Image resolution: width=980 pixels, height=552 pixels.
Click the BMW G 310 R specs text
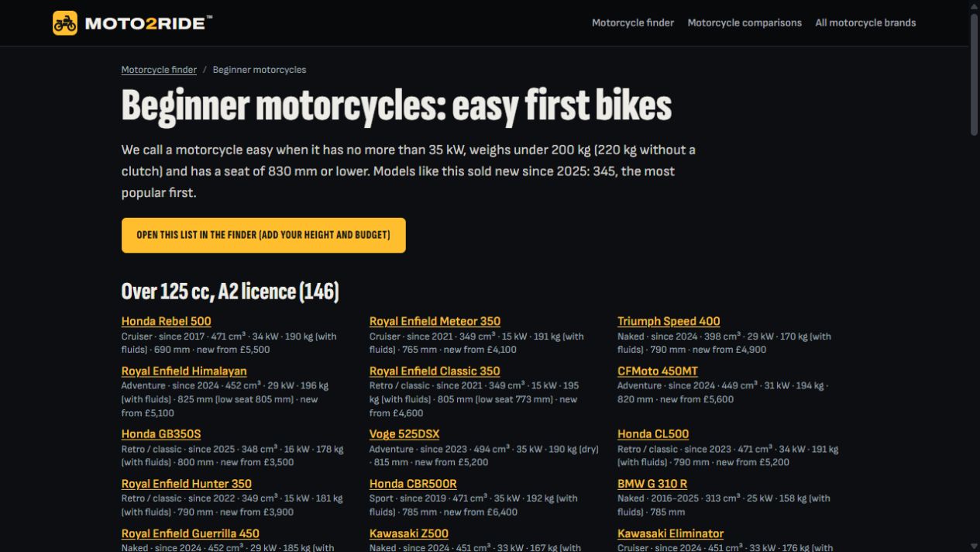pos(724,505)
